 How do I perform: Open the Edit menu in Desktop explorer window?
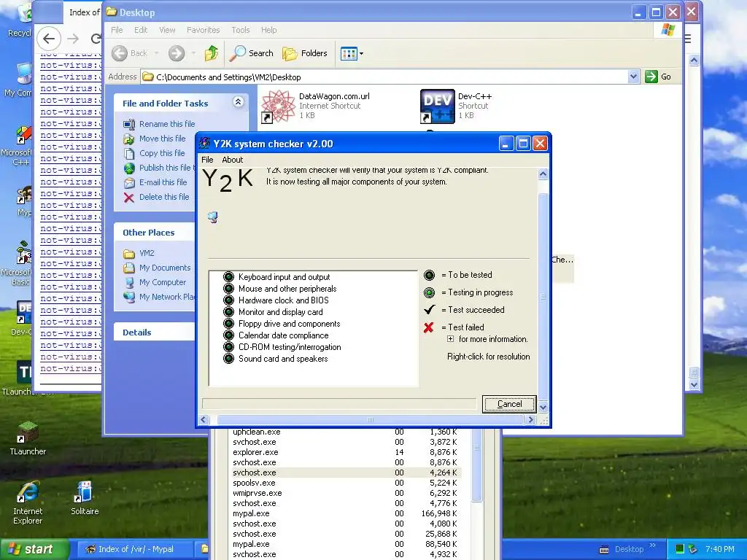point(141,30)
